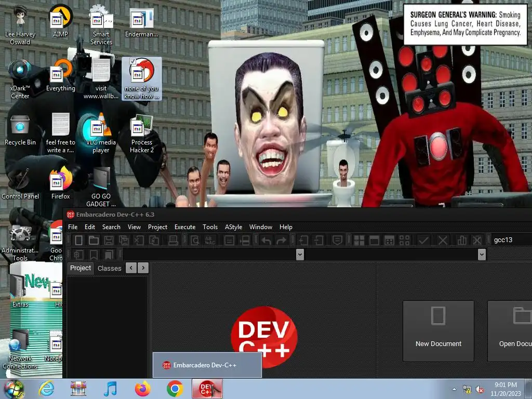Screen dimensions: 532x399
Task: Click the Toggle Bookmark toolbar icon
Action: [x=94, y=255]
